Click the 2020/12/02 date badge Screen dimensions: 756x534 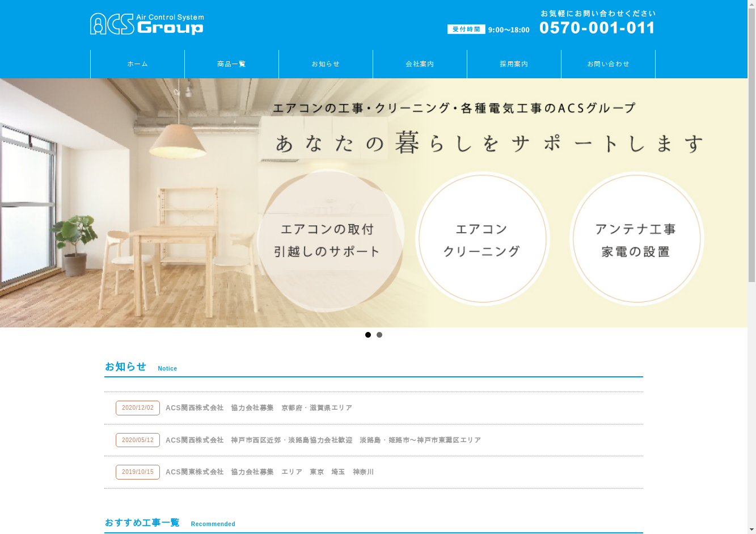coord(138,408)
